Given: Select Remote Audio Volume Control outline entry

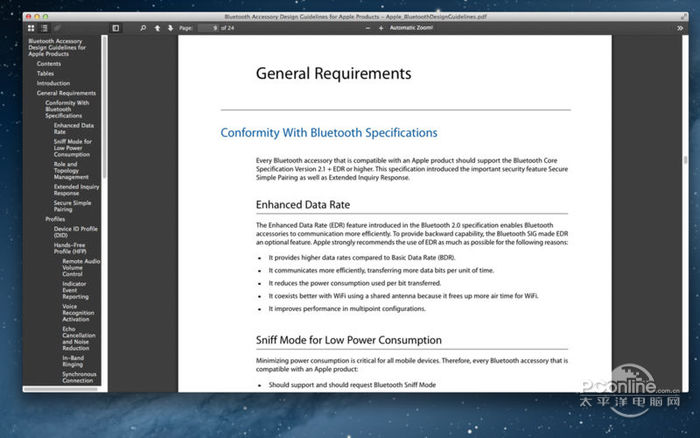Looking at the screenshot, I should (81, 267).
